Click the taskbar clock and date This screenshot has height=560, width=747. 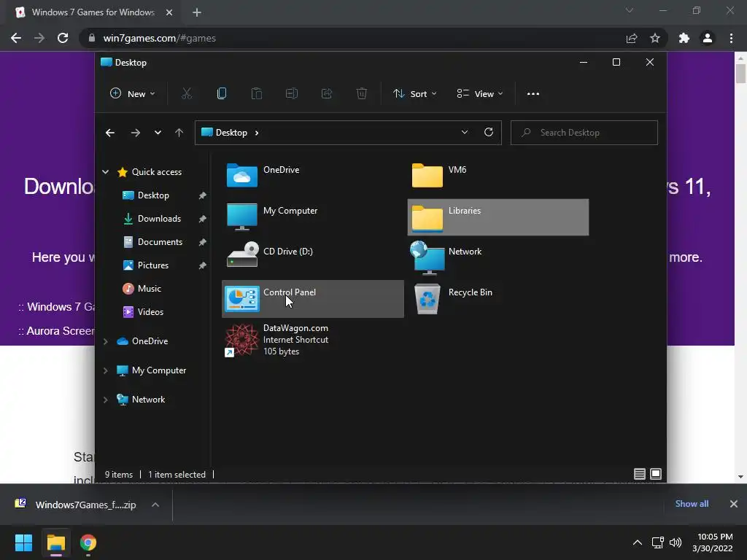(x=713, y=542)
